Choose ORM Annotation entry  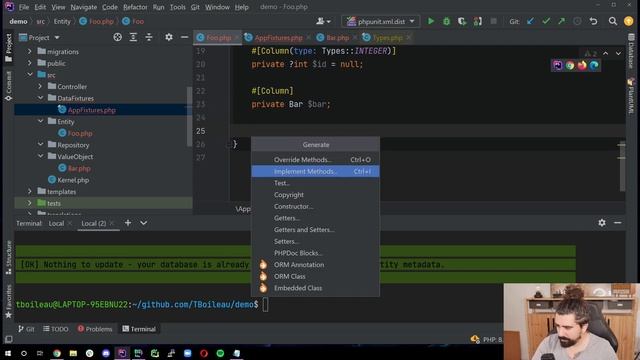tap(316, 264)
